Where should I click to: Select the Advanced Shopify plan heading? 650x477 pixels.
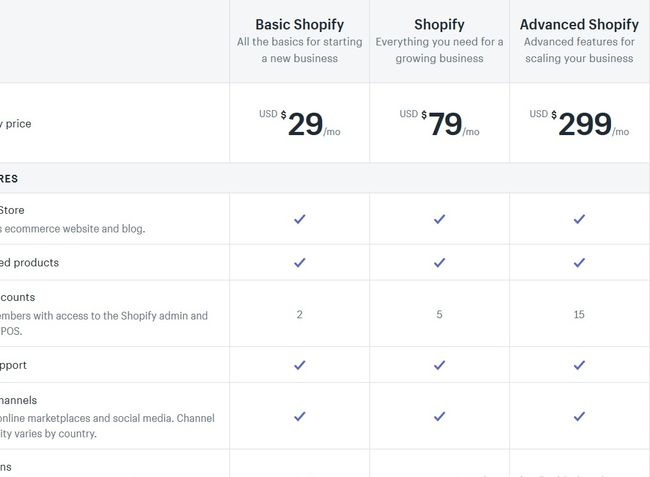[579, 24]
